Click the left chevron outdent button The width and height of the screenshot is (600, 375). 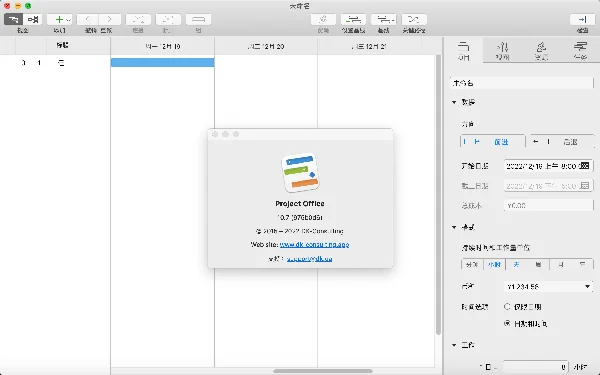pyautogui.click(x=88, y=19)
